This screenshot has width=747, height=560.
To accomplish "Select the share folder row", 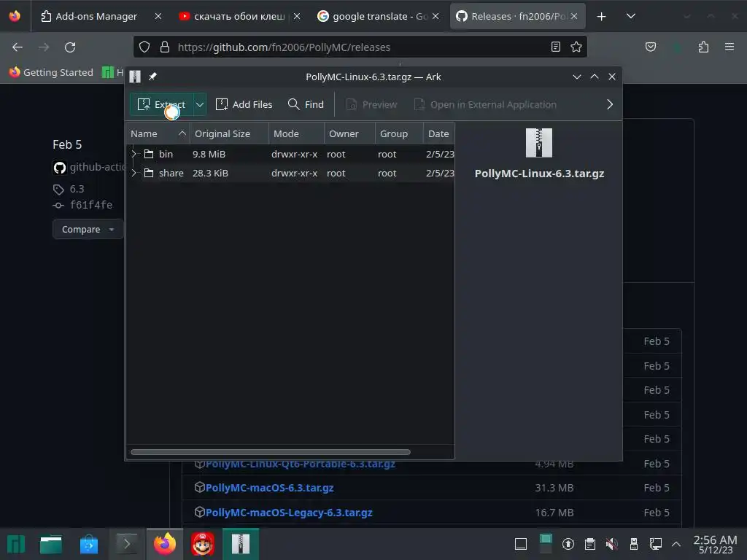I will coord(290,173).
